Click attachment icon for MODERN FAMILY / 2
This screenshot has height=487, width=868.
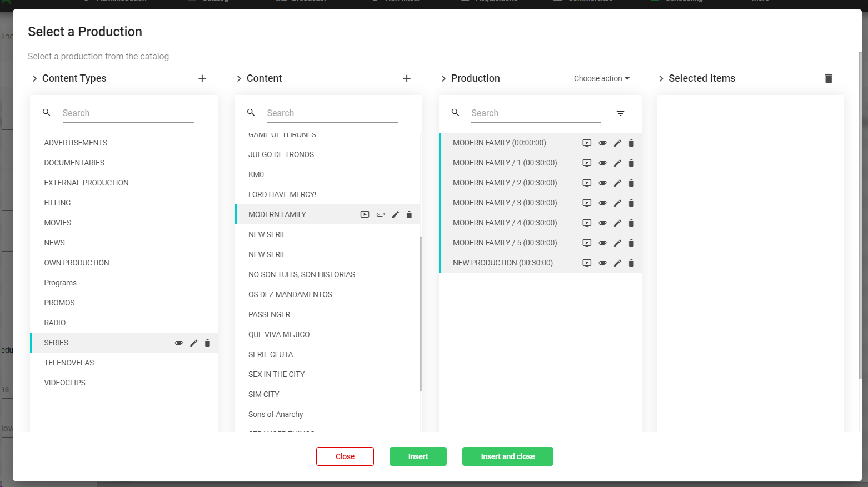pyautogui.click(x=602, y=183)
